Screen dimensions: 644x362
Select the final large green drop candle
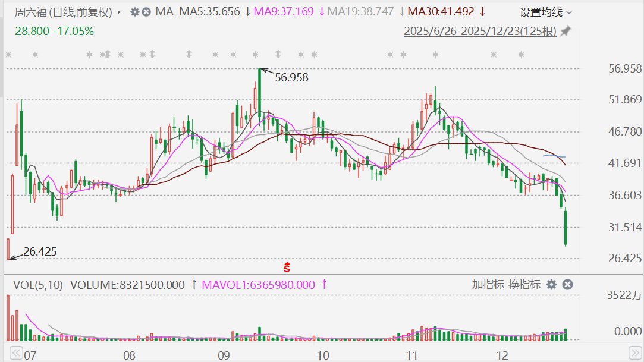click(x=566, y=228)
